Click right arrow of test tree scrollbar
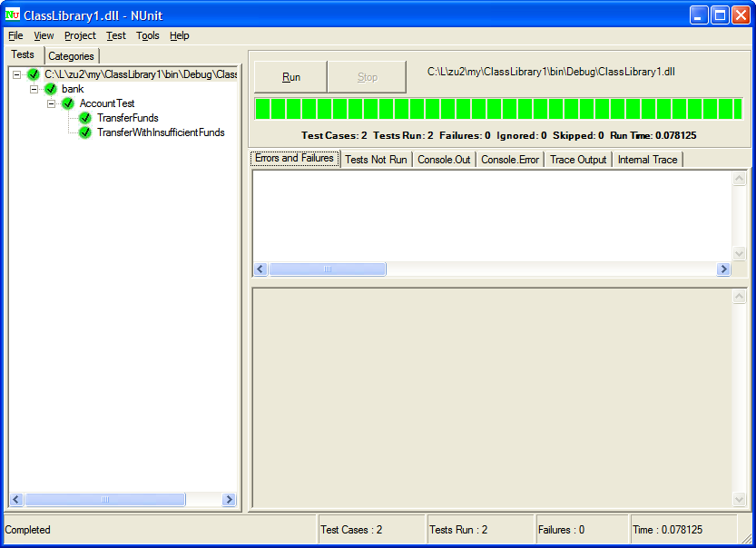This screenshot has width=756, height=548. [x=229, y=499]
